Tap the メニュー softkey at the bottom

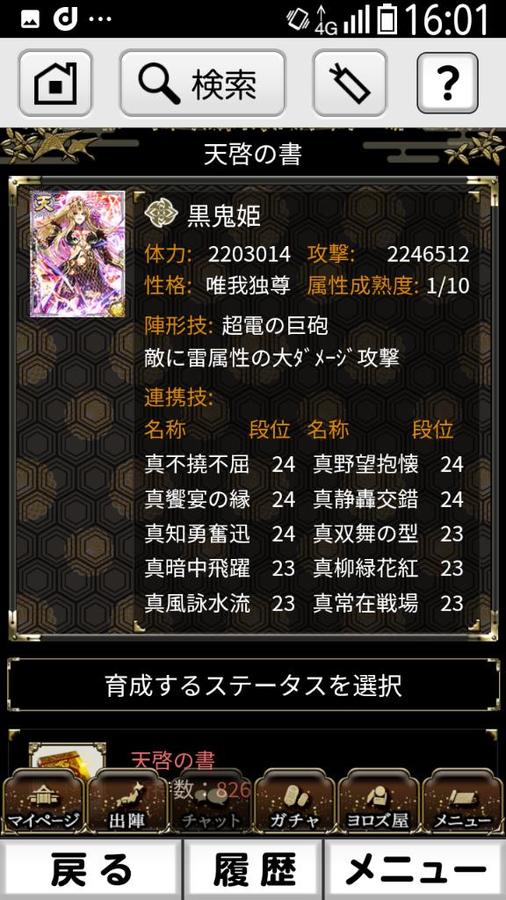(x=415, y=870)
